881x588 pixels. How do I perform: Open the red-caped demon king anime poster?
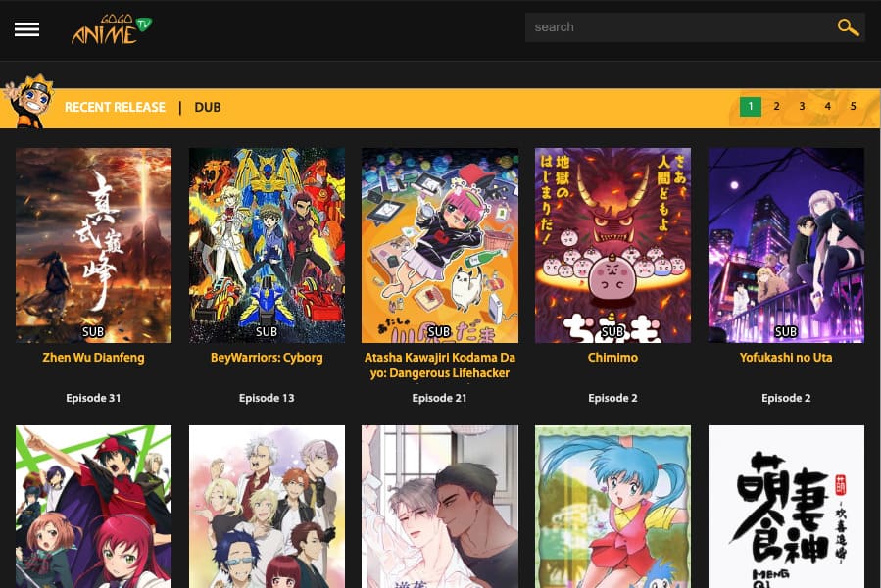94,507
